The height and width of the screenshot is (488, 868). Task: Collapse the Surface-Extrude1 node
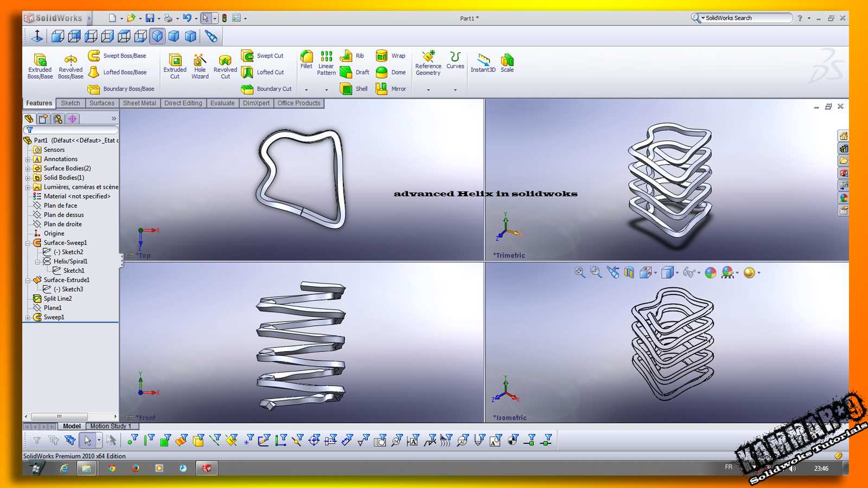(x=28, y=280)
